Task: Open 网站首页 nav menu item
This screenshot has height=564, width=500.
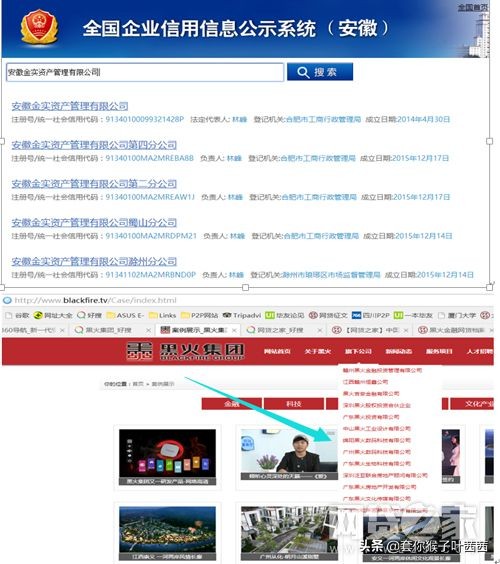Action: click(x=277, y=351)
